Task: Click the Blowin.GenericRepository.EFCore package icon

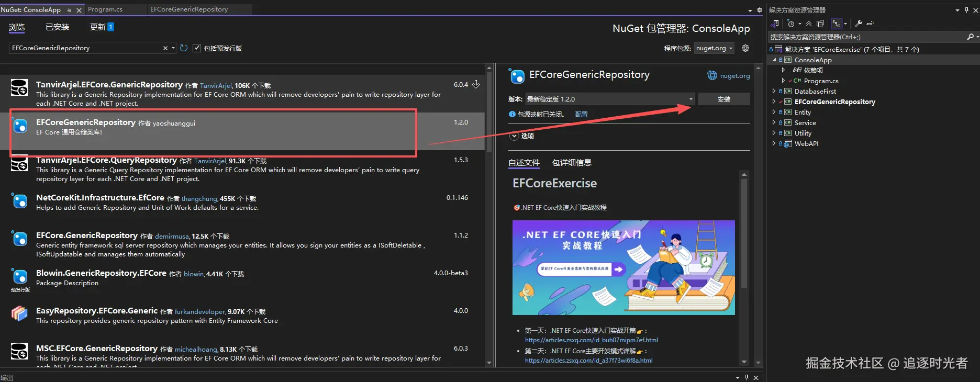Action: point(19,276)
